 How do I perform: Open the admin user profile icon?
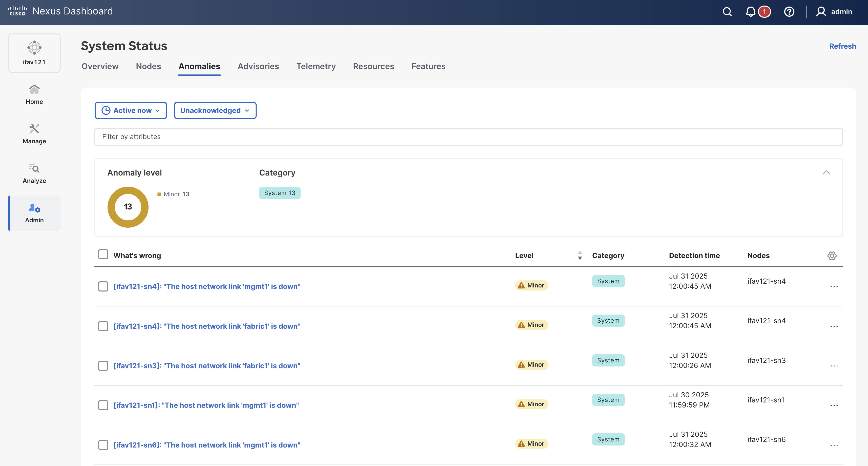point(821,12)
